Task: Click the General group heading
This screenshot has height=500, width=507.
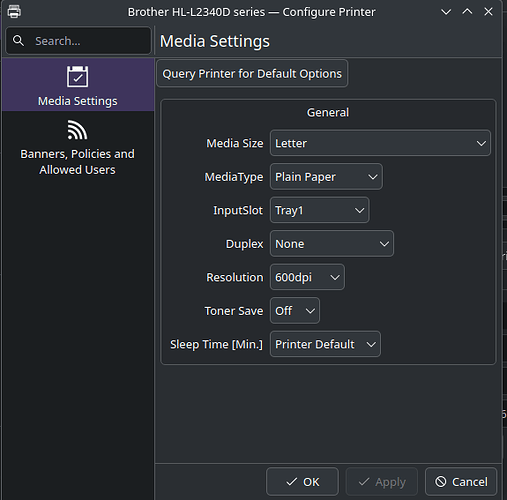Action: [328, 113]
